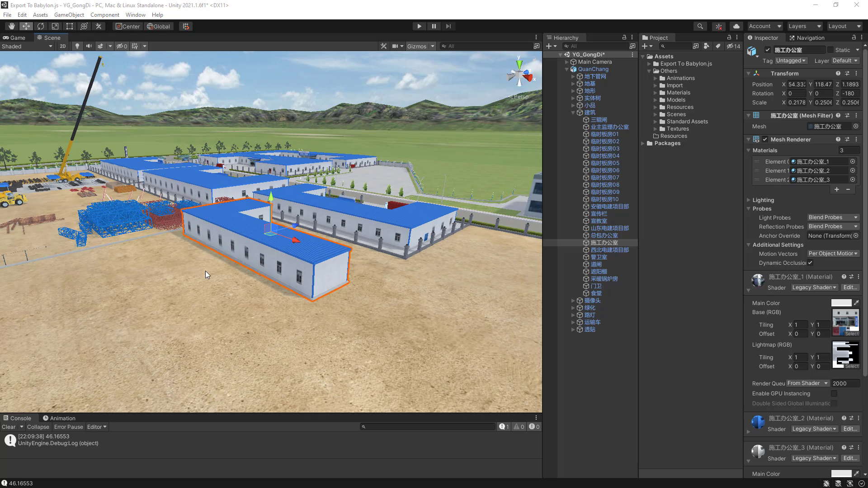Toggle grid snapping icon in toolbar
This screenshot has width=868, height=488.
(186, 26)
